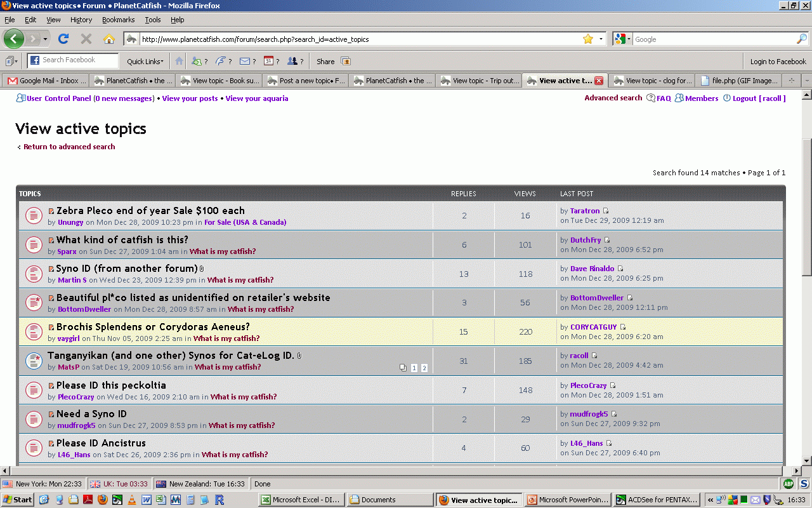The height and width of the screenshot is (508, 812).
Task: Close the View active topics tab
Action: point(599,81)
